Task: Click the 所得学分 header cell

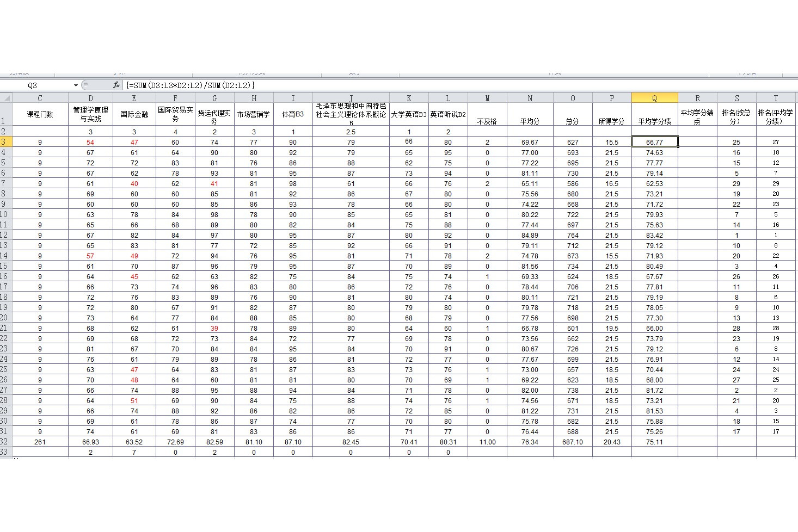Action: [x=612, y=121]
